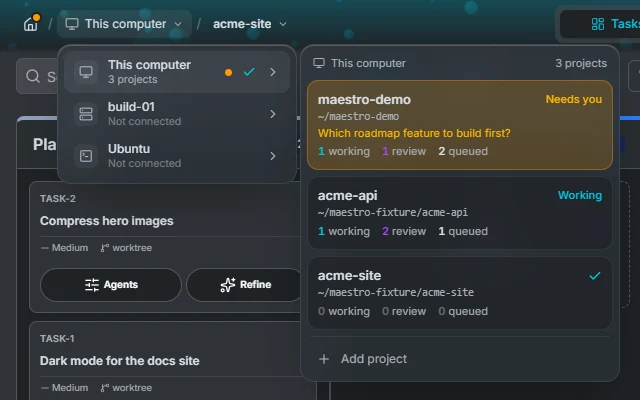Open the home icon in breadcrumb
This screenshot has width=640, height=400.
tap(31, 24)
